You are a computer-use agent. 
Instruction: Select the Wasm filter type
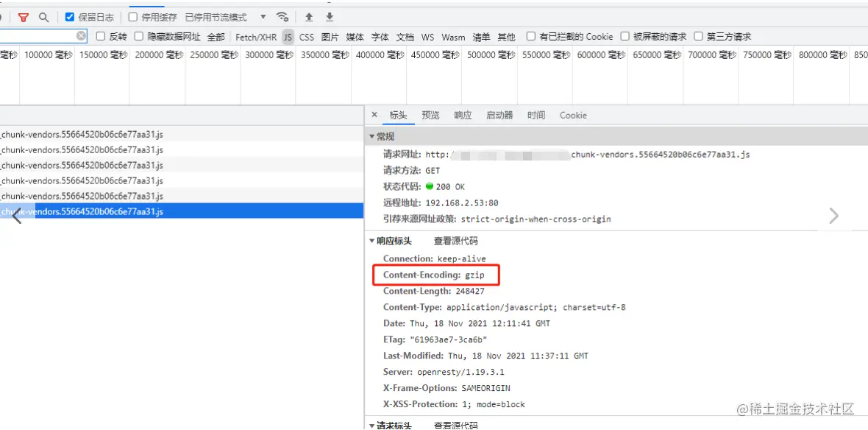click(x=453, y=37)
